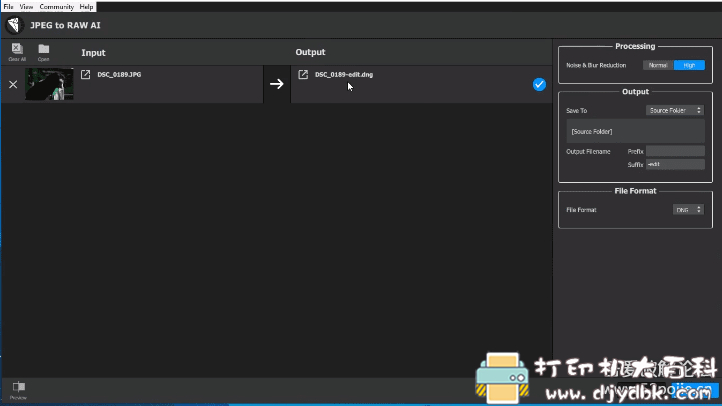The image size is (722, 406).
Task: Open output DSC_0189-edit.dng via its external-link icon
Action: pos(303,75)
